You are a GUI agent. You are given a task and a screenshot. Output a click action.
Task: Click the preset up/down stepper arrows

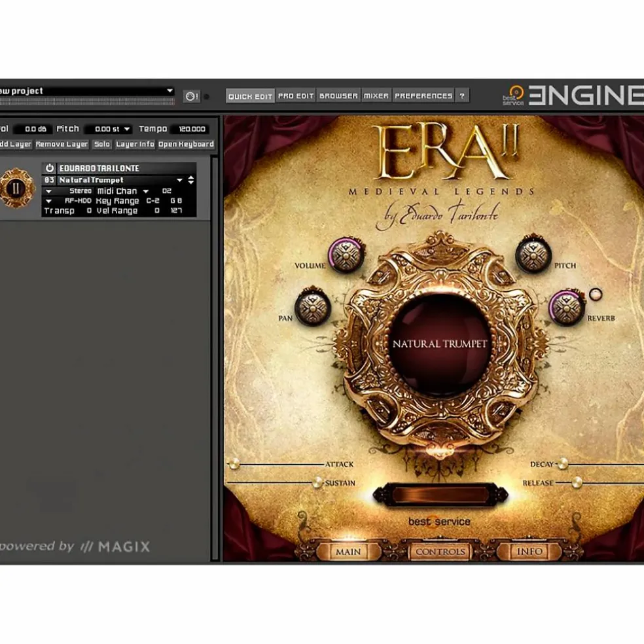pos(191,180)
